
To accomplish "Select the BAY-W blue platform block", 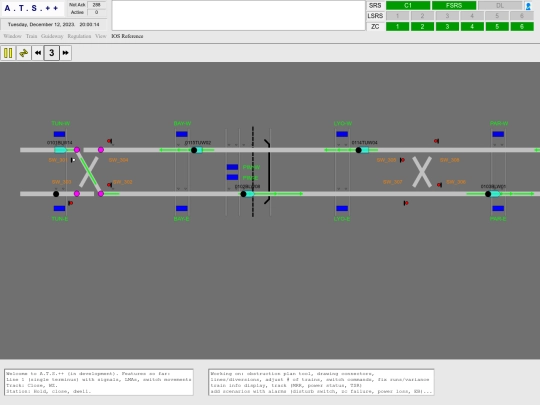I will click(x=182, y=134).
